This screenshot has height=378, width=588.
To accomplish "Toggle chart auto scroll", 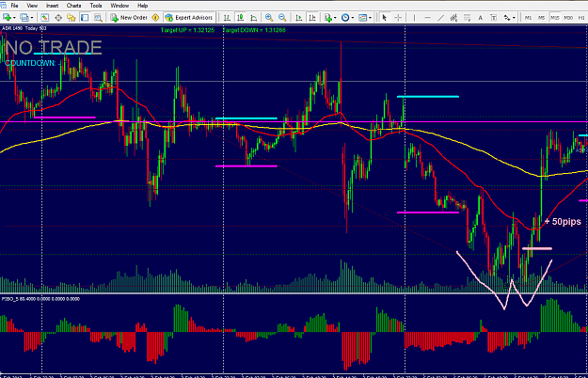I will [x=298, y=18].
